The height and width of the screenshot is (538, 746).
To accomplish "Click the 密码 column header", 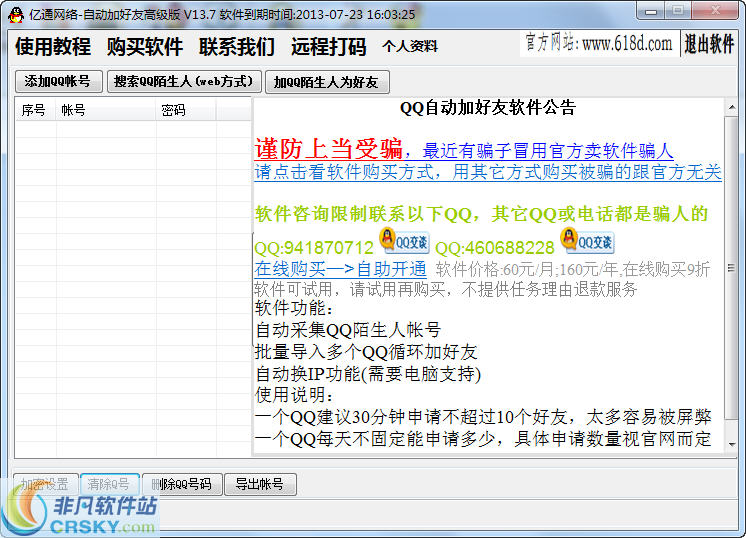I will click(x=186, y=110).
